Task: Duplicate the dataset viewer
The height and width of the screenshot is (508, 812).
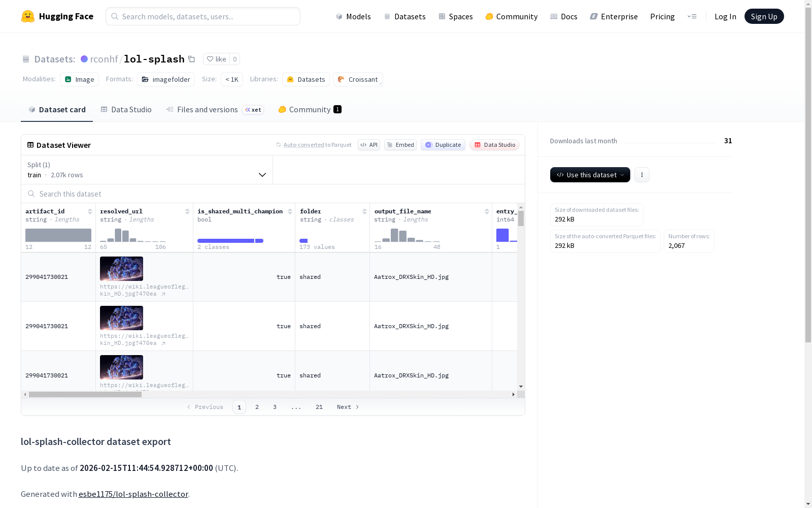Action: tap(443, 145)
